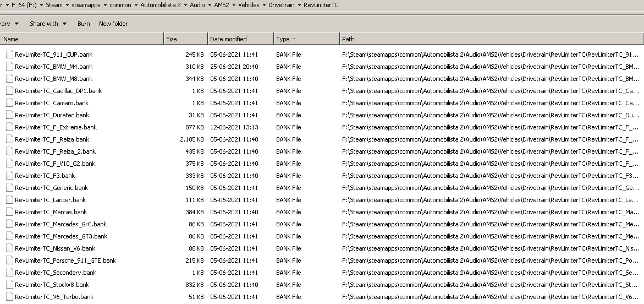Click file icon of RevLimiterTC_F_V10_G2.bank
This screenshot has width=644, height=304.
pyautogui.click(x=9, y=164)
